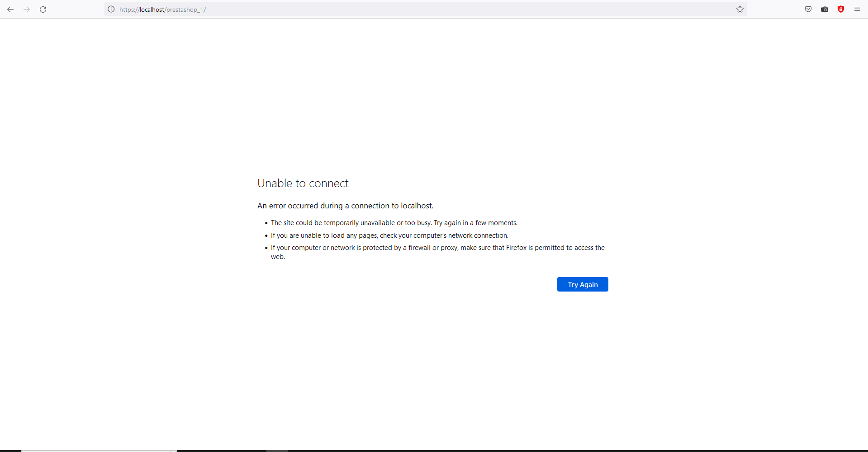This screenshot has width=868, height=452.
Task: Open site information for localhost
Action: (111, 9)
